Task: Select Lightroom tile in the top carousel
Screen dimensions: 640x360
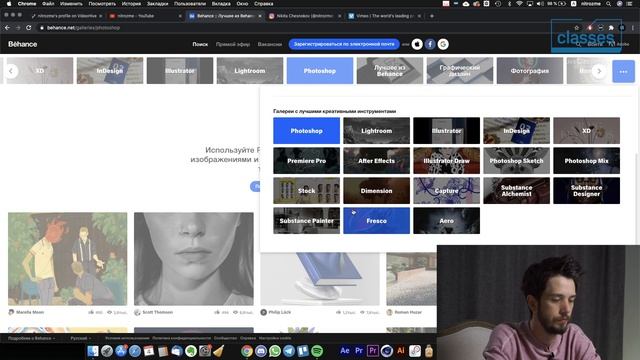Action: (250, 71)
